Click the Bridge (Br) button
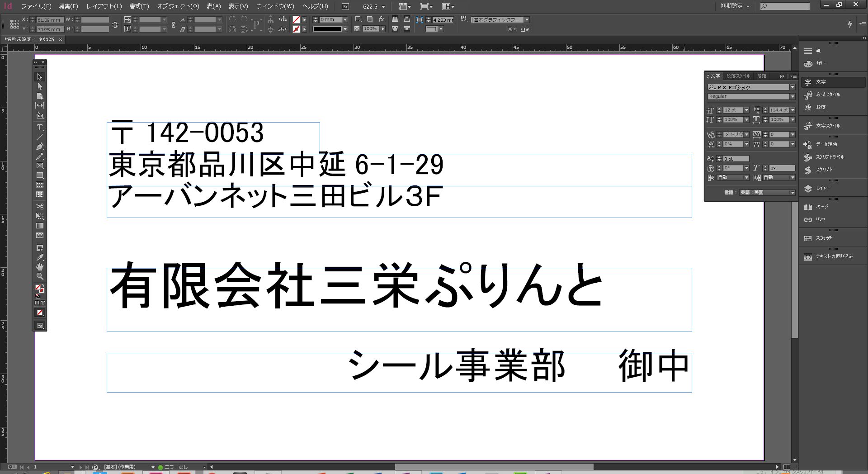The width and height of the screenshot is (868, 474). tap(345, 6)
